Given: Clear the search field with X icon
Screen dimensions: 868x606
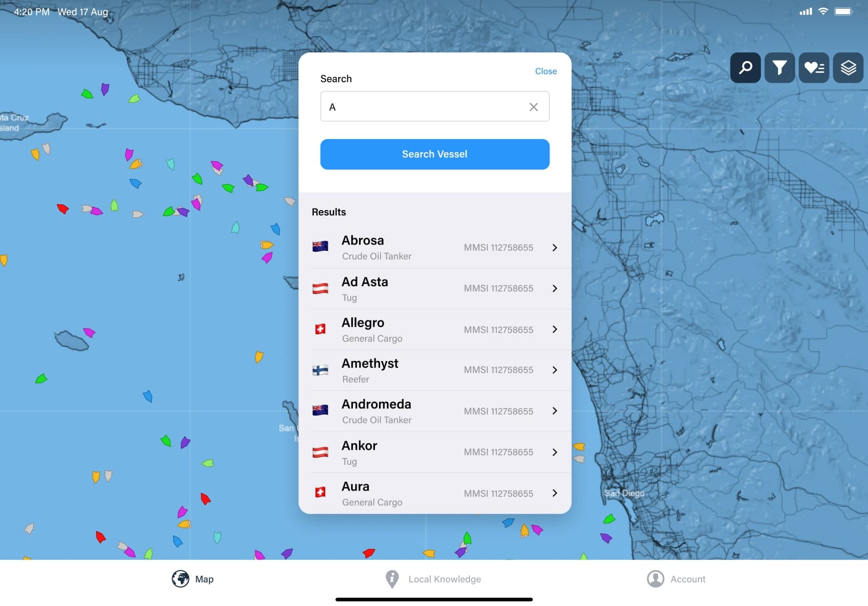Looking at the screenshot, I should tap(534, 107).
